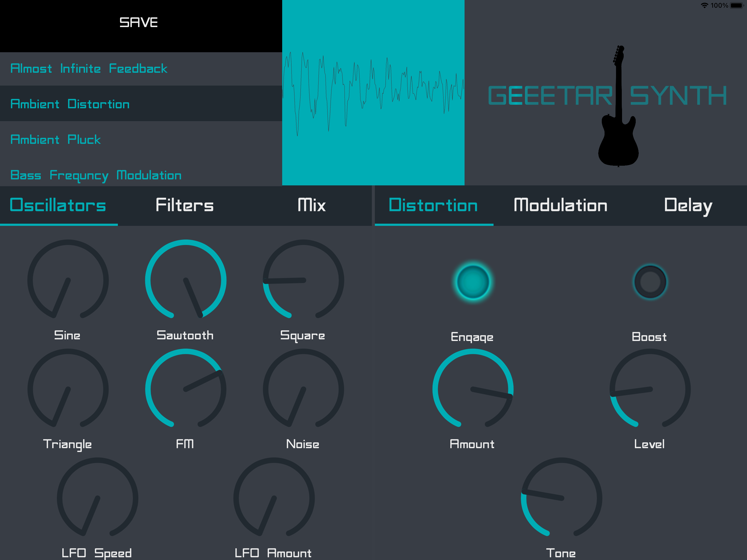747x560 pixels.
Task: Tap the waveform display panel
Action: click(x=373, y=92)
